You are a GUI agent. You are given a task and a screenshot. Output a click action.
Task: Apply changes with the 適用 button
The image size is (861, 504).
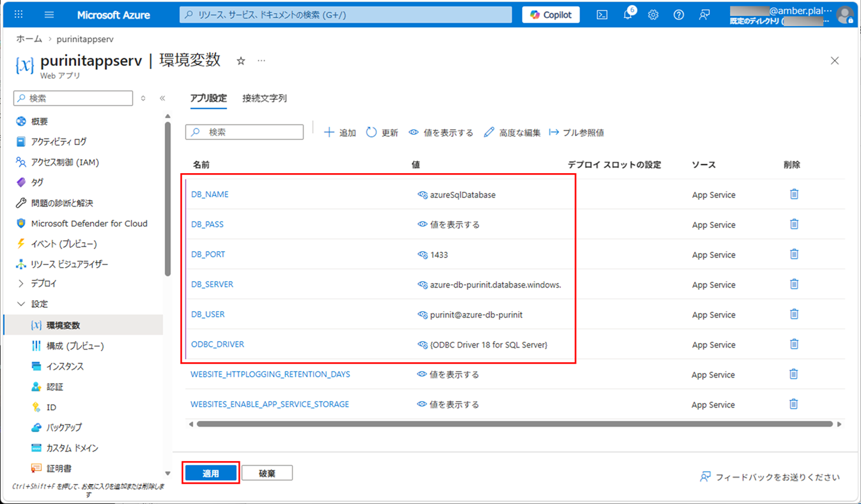coord(210,473)
